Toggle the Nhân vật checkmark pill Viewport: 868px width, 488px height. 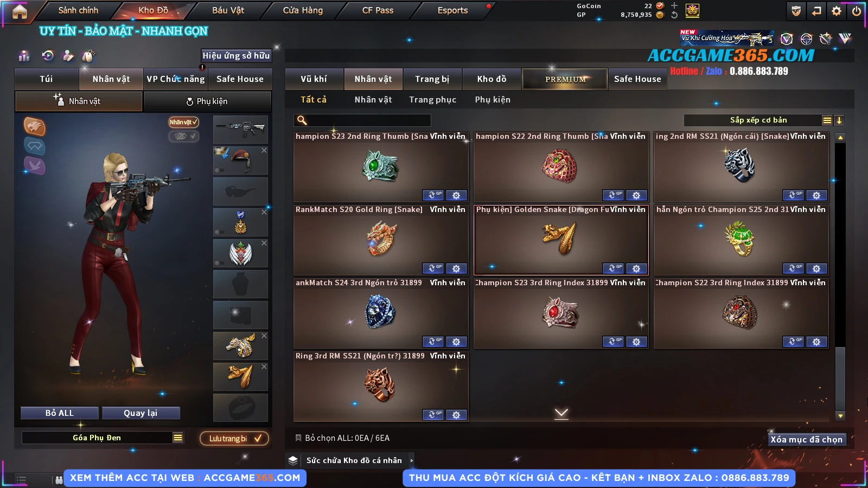click(x=183, y=122)
